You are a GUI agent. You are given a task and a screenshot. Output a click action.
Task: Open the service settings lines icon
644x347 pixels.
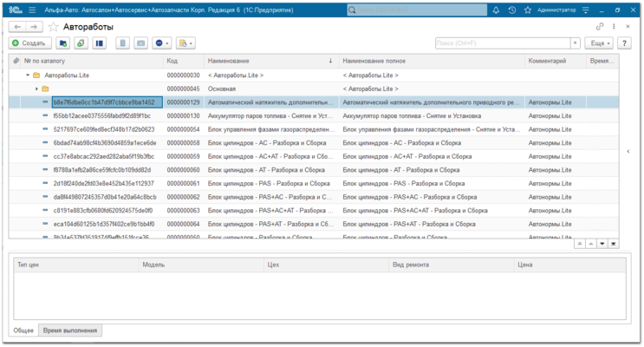point(586,10)
